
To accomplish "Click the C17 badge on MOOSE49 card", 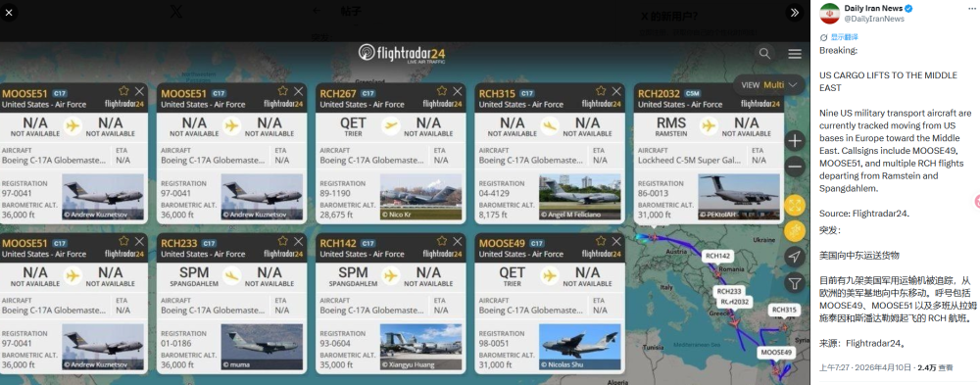I will 537,244.
